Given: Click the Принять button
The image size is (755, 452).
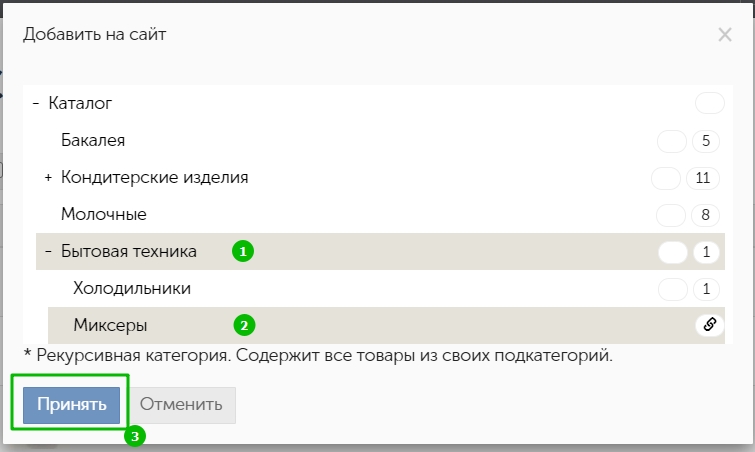Looking at the screenshot, I should [x=71, y=405].
